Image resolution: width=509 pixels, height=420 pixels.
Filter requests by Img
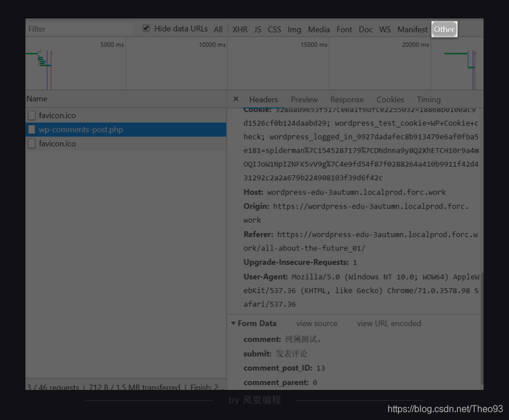294,30
